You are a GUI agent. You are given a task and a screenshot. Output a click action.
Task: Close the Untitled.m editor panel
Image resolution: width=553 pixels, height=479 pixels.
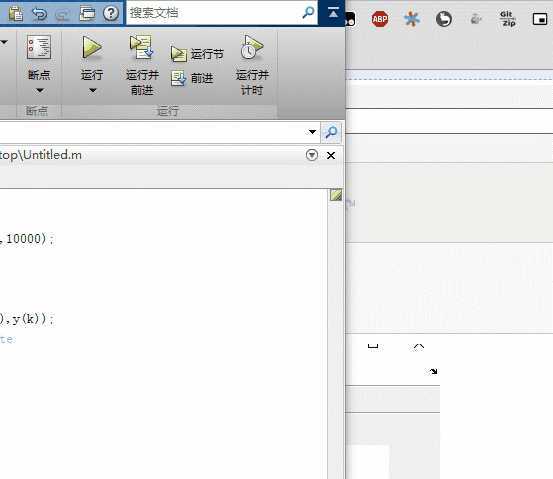(x=331, y=156)
